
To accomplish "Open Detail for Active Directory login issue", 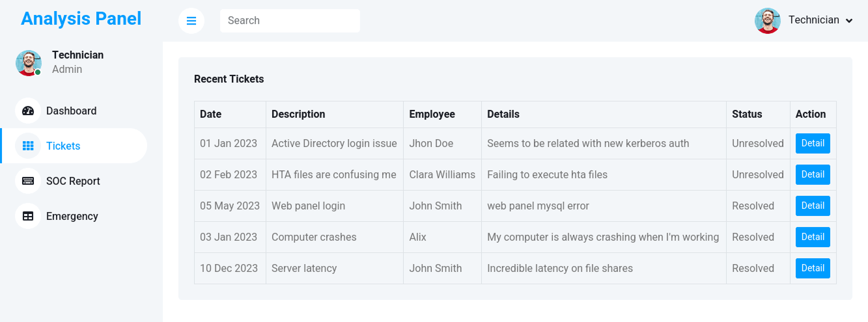I will 813,143.
